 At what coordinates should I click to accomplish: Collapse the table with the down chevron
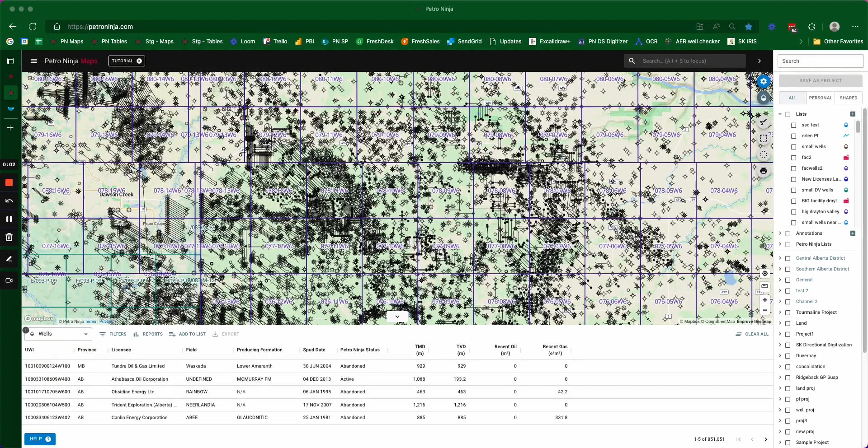coord(397,317)
